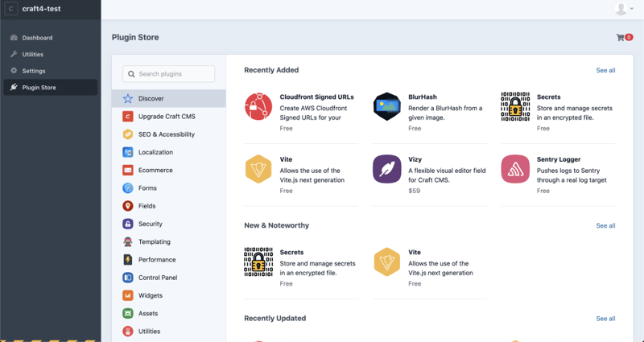Click the Sentry Logger plugin icon
Image resolution: width=644 pixels, height=342 pixels.
(515, 169)
